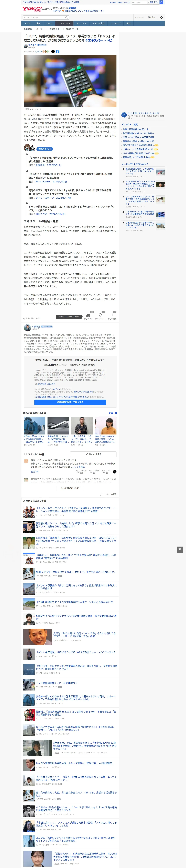Screen dimensions: 186x868
Task: Open the ランキング tab
Action: click(115, 24)
